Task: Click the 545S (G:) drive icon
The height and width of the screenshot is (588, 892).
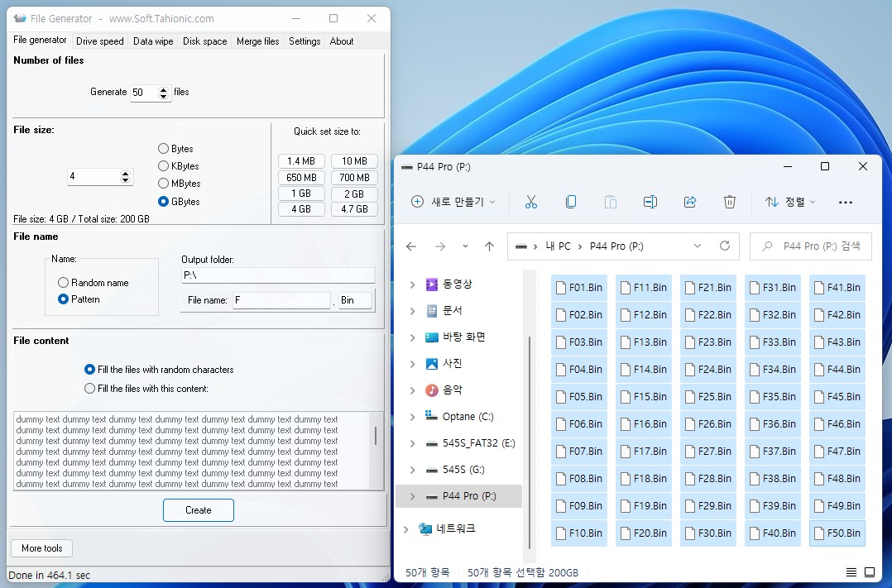Action: (432, 471)
